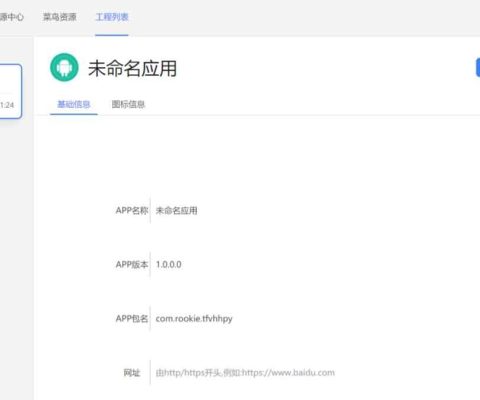Click the APP名称 label
This screenshot has height=400, width=480.
pos(132,210)
